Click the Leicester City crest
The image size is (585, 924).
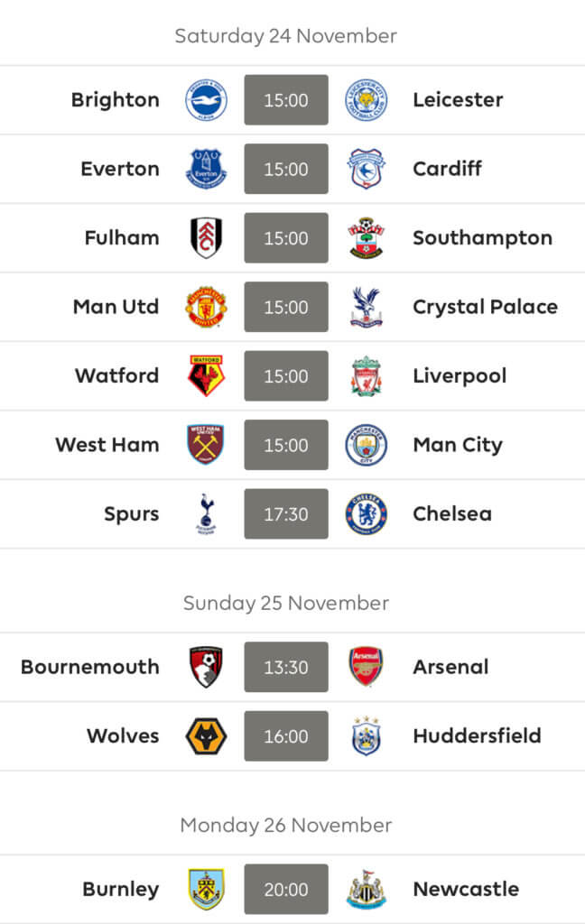367,99
